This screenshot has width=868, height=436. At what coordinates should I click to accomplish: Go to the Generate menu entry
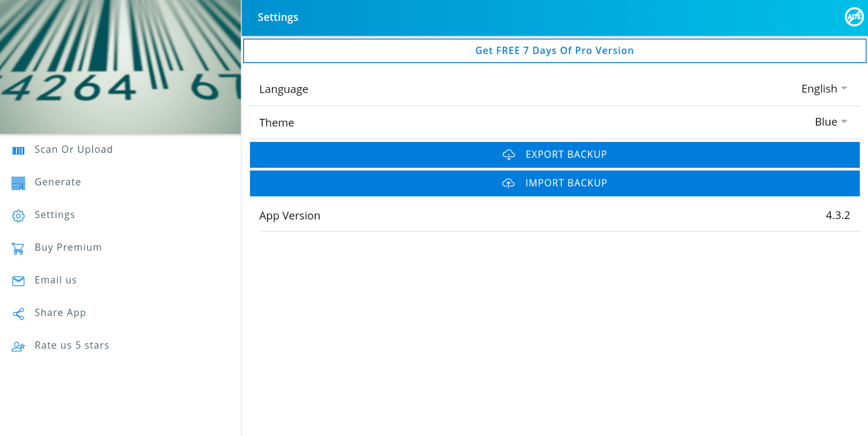pos(120,182)
